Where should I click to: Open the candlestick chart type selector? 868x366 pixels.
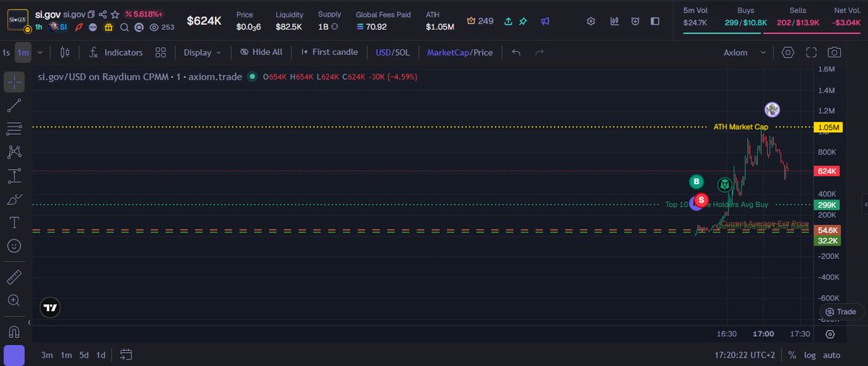(x=64, y=52)
